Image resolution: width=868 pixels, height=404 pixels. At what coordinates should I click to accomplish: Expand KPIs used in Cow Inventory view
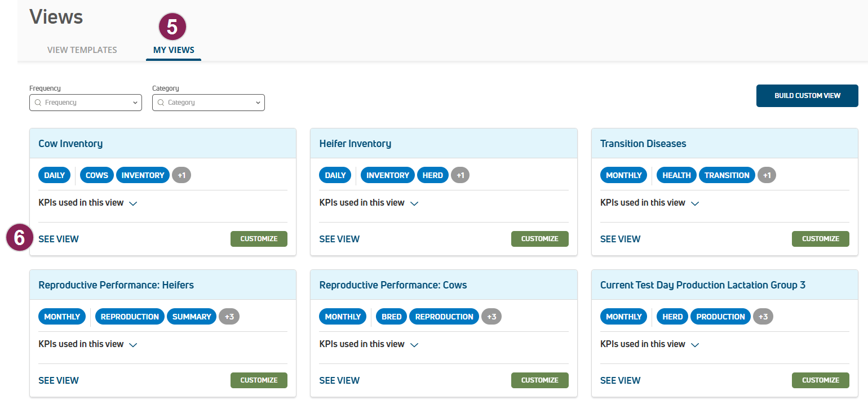point(133,203)
